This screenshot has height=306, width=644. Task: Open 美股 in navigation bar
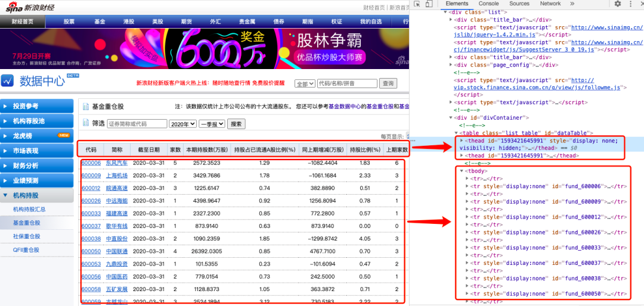click(157, 22)
